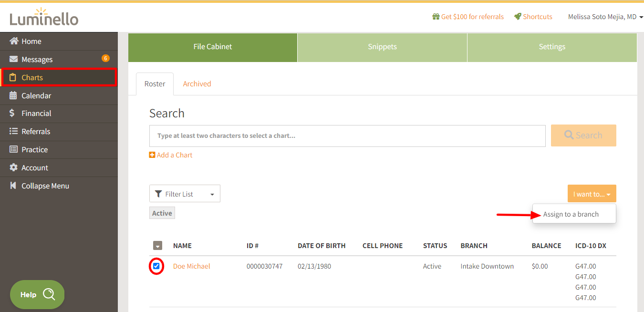
Task: Click Collapse Menu in sidebar
Action: click(59, 186)
